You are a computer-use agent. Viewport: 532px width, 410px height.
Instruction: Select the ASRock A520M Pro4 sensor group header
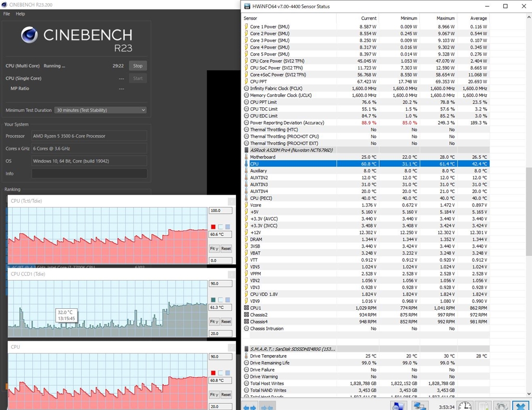pos(366,150)
